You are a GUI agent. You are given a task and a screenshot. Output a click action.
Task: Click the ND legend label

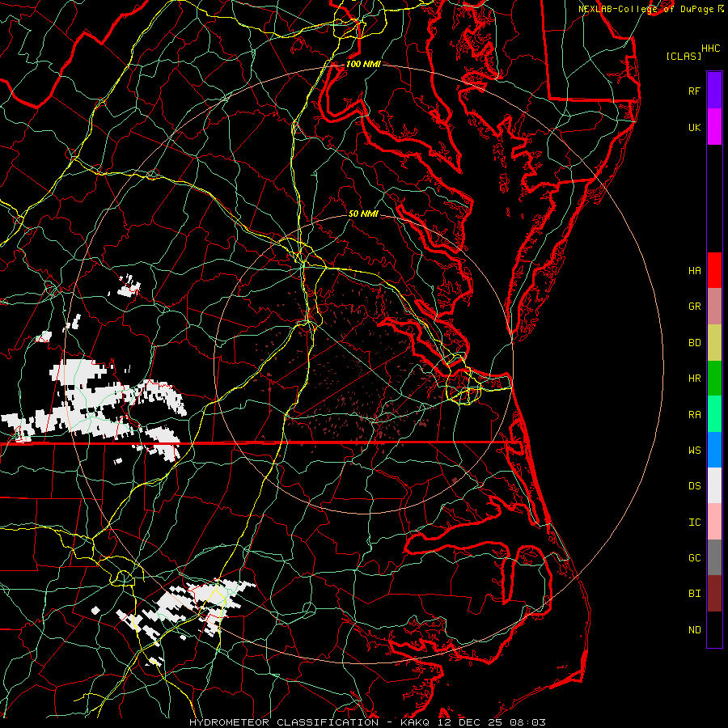694,629
